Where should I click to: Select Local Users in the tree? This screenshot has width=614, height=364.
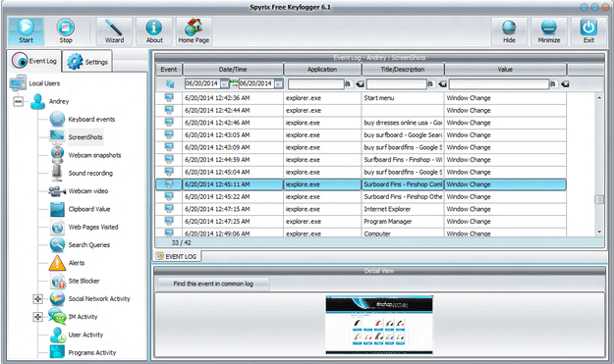[44, 83]
